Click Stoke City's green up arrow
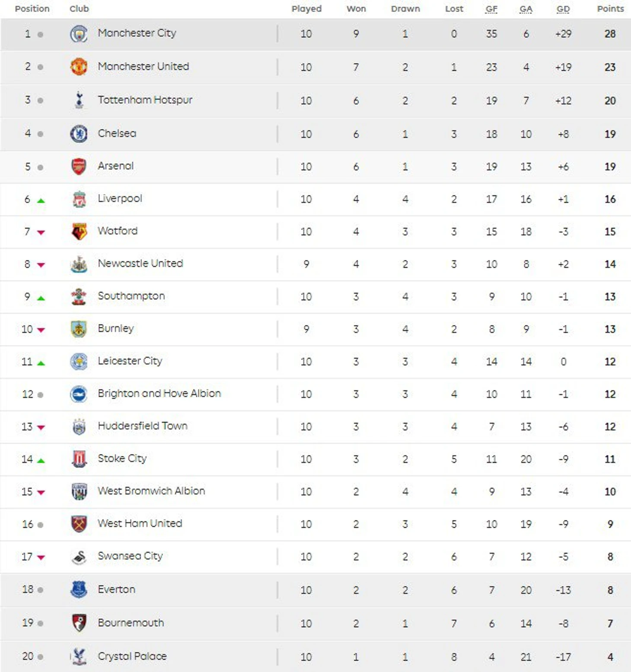This screenshot has width=631, height=672. click(41, 461)
